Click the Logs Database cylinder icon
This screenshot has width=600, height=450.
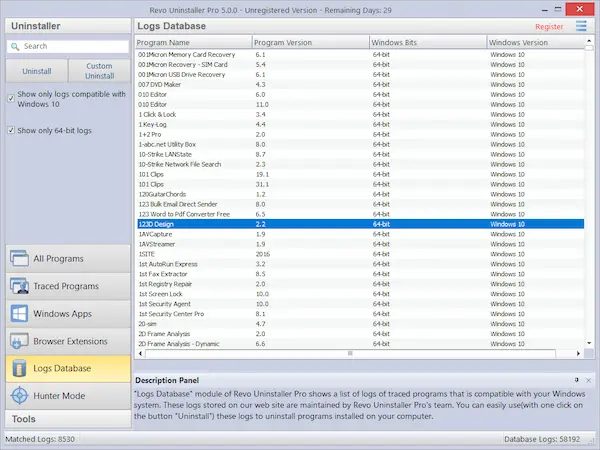coord(19,368)
